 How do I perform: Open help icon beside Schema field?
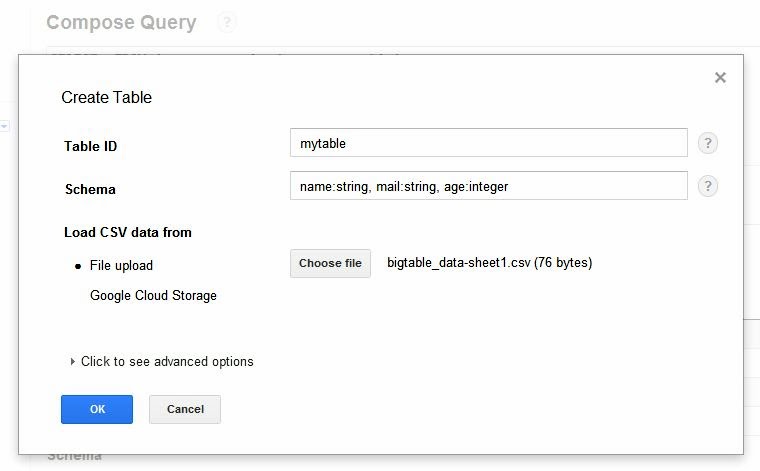point(707,186)
